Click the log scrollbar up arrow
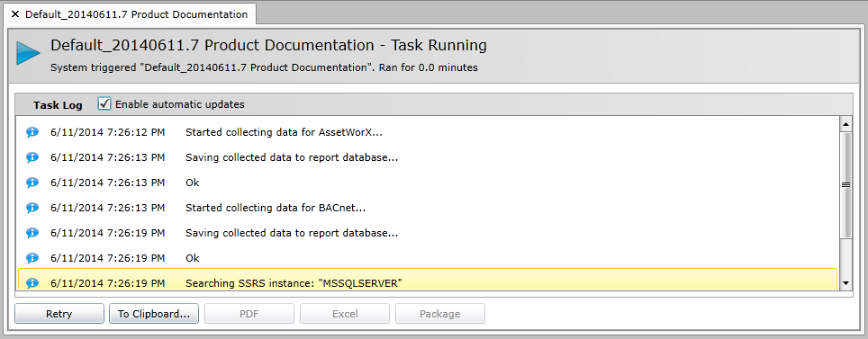Viewport: 868px width, 339px height. (x=845, y=124)
